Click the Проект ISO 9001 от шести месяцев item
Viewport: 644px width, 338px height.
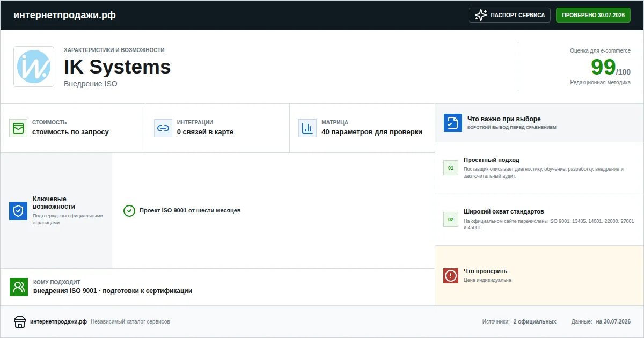pyautogui.click(x=190, y=210)
